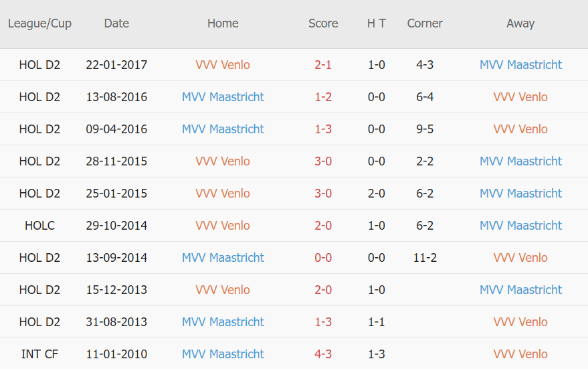Viewport: 588px width, 369px height.
Task: Click the Score column header
Action: click(x=323, y=23)
